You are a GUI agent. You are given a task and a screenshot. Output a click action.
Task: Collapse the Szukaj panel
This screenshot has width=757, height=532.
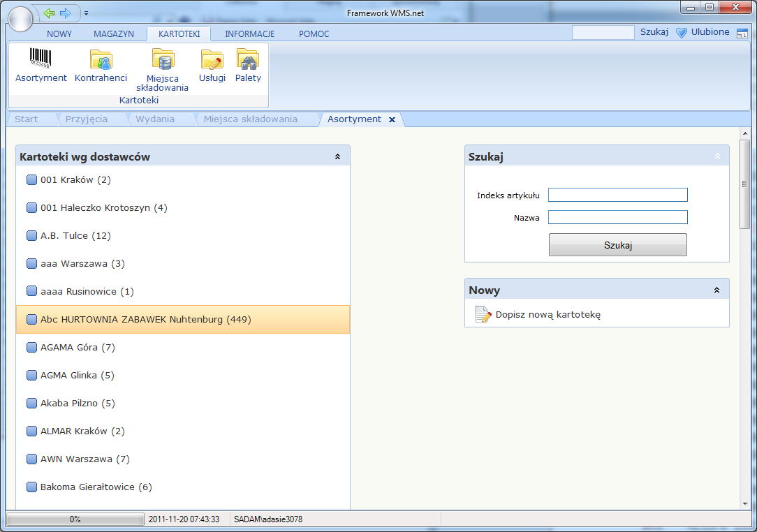pyautogui.click(x=717, y=156)
